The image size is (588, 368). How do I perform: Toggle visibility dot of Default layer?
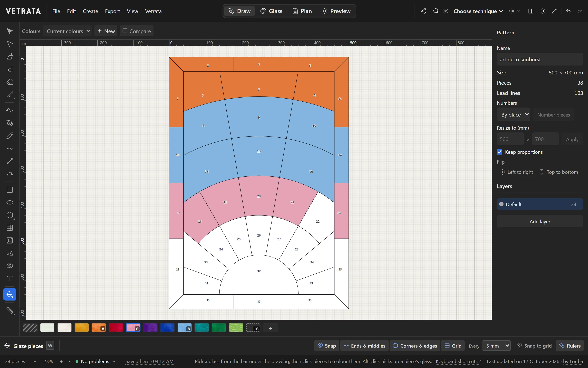point(501,204)
